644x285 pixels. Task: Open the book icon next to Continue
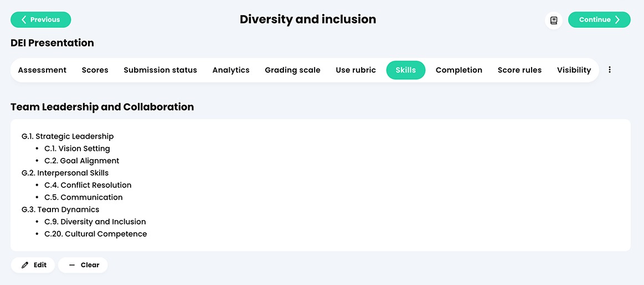click(x=554, y=20)
